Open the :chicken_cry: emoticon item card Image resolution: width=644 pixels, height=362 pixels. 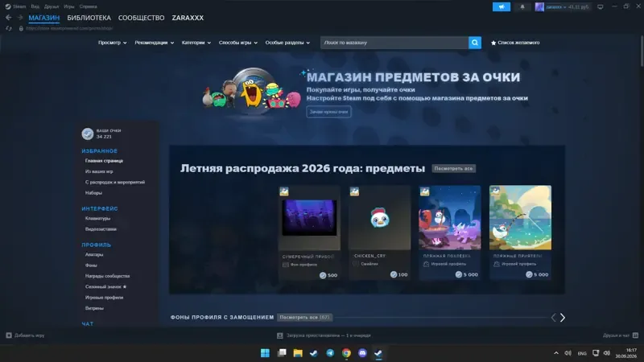(379, 232)
